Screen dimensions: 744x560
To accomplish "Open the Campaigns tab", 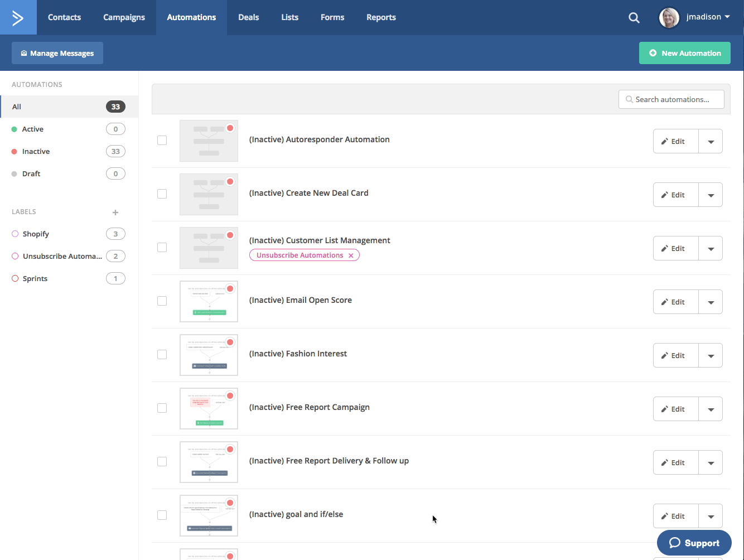I will pyautogui.click(x=124, y=17).
